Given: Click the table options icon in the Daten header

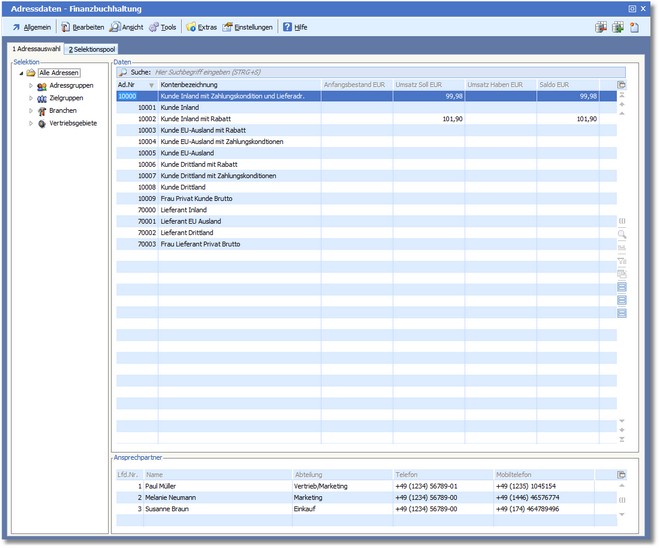Looking at the screenshot, I should pos(622,85).
